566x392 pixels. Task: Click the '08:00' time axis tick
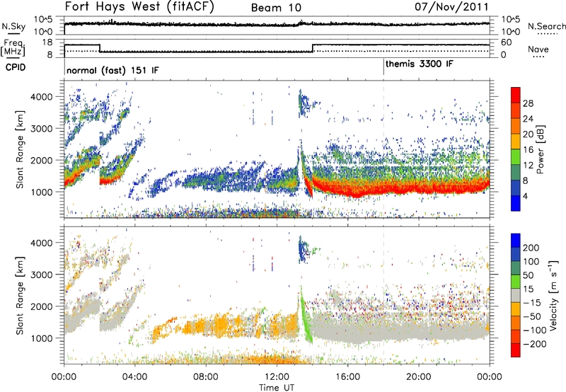tap(206, 377)
